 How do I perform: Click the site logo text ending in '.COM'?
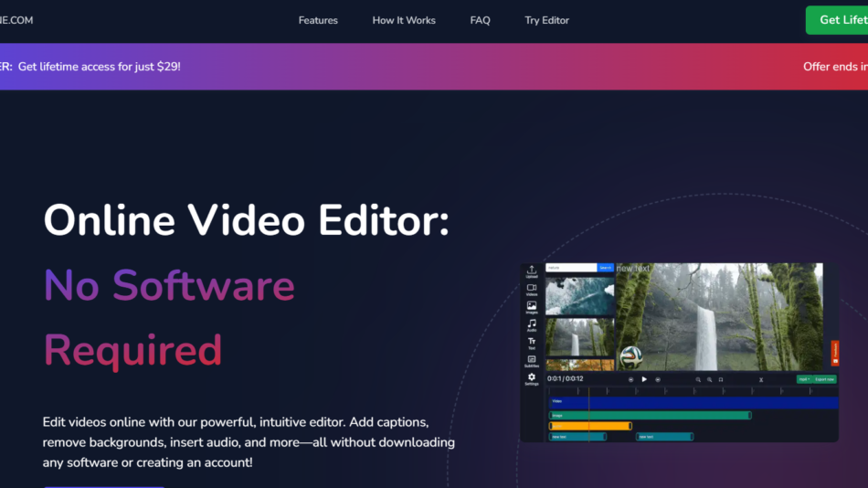pyautogui.click(x=16, y=20)
